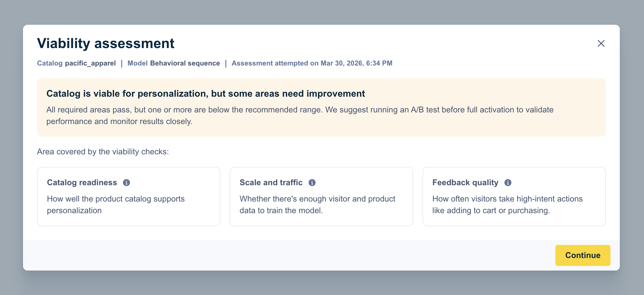Select the info icon beside Scale and traffic
Screen dimensions: 644x295
coord(312,183)
